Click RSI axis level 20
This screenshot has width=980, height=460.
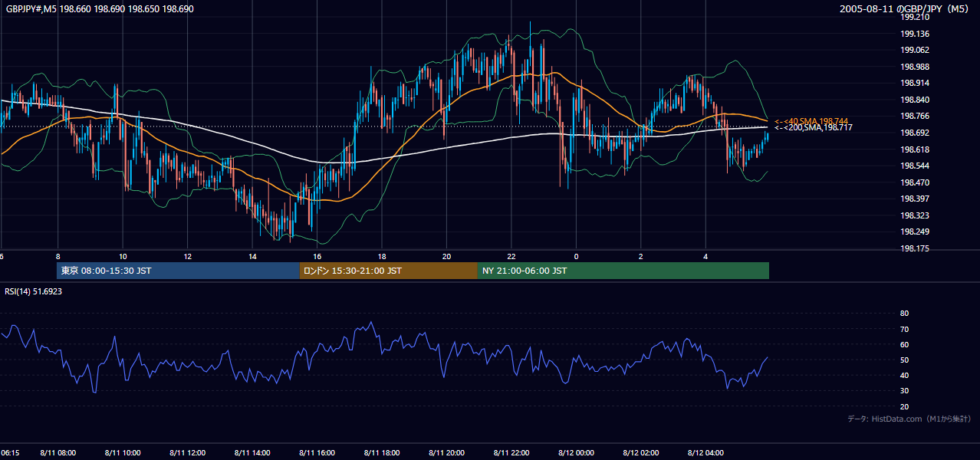point(904,406)
